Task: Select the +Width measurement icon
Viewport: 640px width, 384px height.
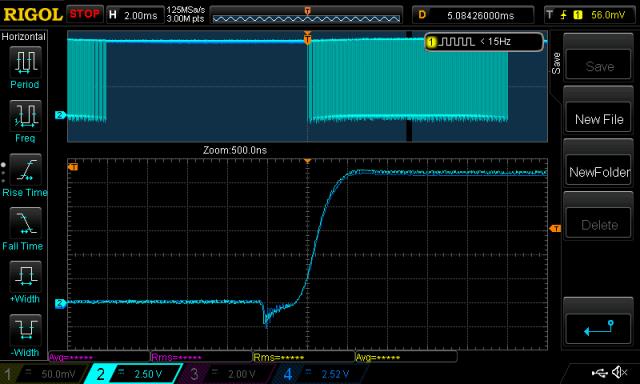Action: [25, 276]
